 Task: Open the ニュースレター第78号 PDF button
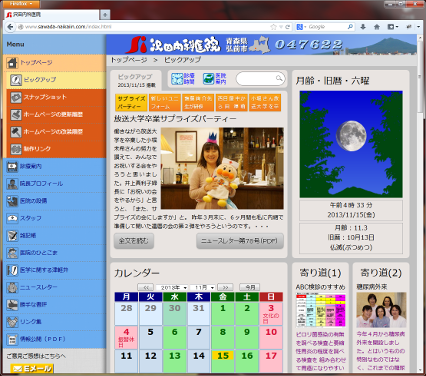[240, 241]
